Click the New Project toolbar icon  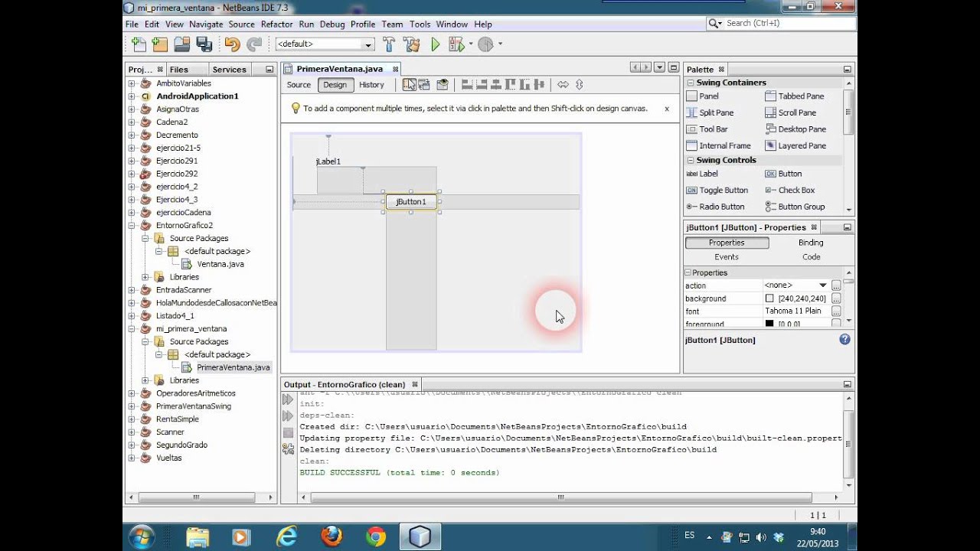(x=160, y=44)
